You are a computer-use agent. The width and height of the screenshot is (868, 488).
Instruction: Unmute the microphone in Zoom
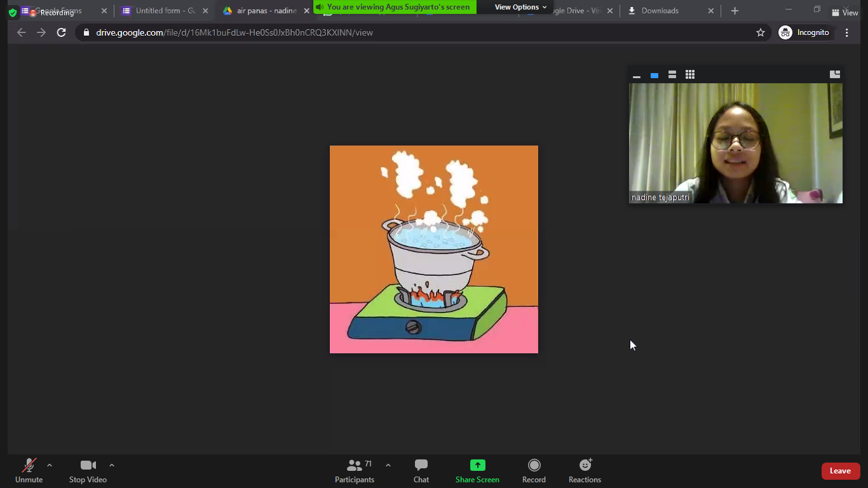pyautogui.click(x=29, y=470)
